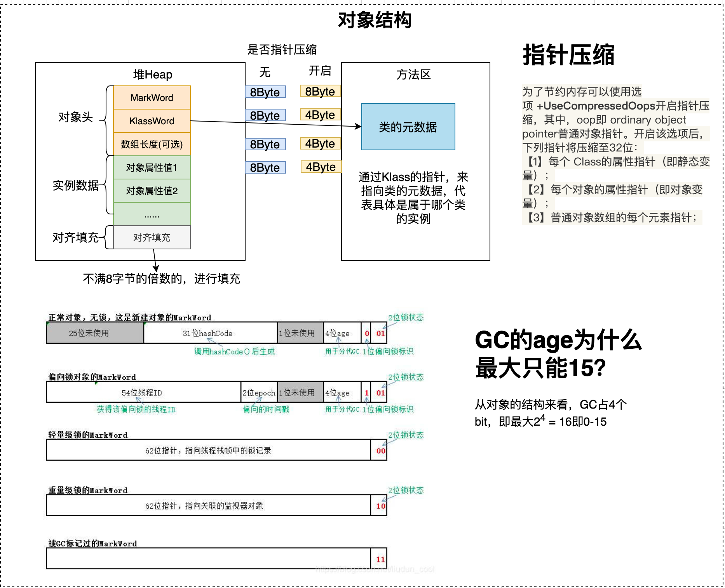Screen dimensions: 725x588
Task: Click the 62位指针 锁记录 row
Action: coord(208,450)
